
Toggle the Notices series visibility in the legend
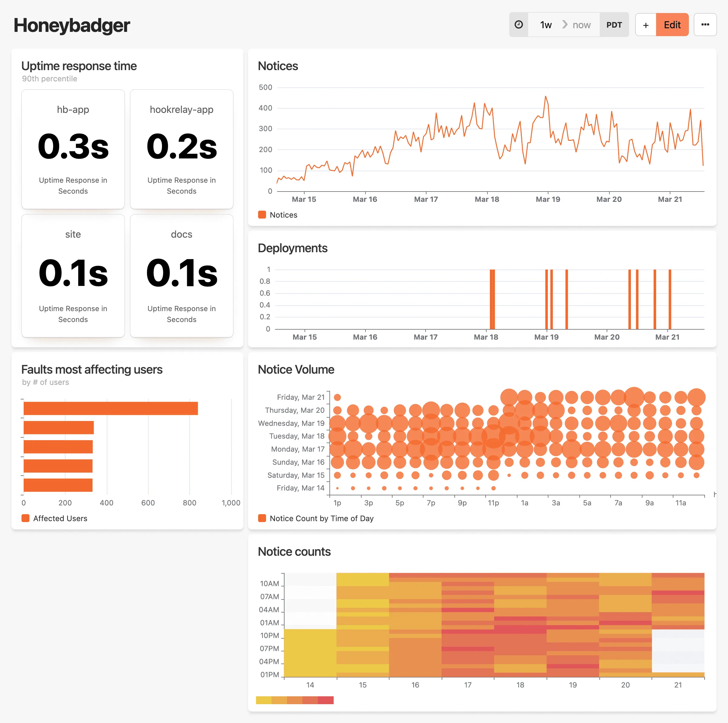(283, 215)
